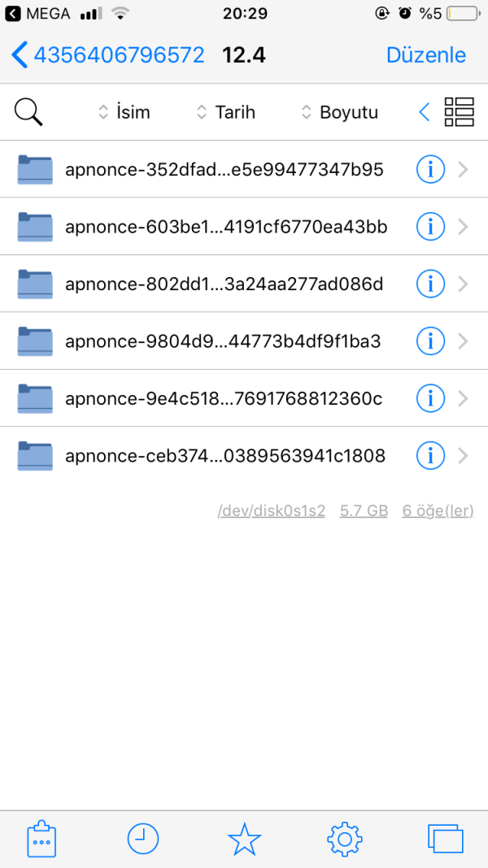Open the clipboard manager in the bottom toolbar
Viewport: 488px width, 868px height.
[41, 839]
